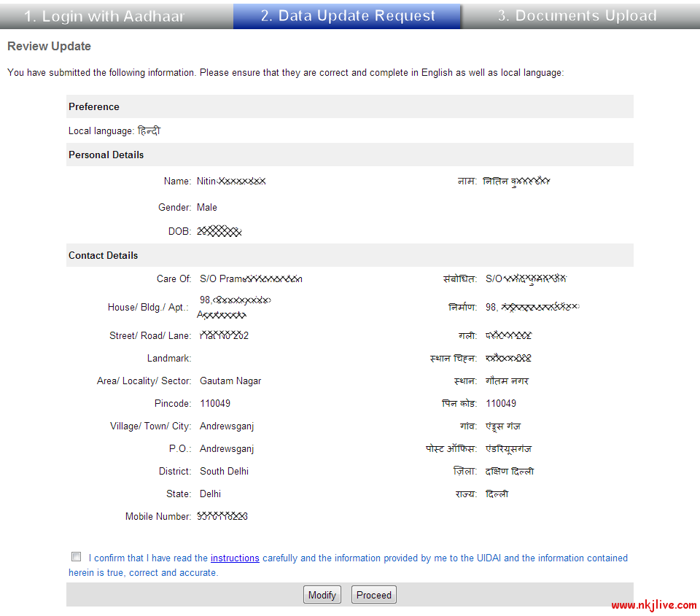Click the House/ Bldg./ Apt. label
Viewport: 700px width, 616px height.
148,308
